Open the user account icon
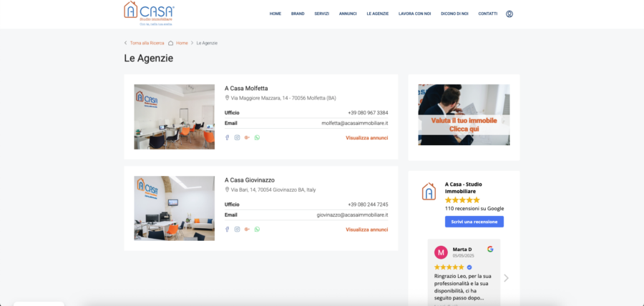 509,14
